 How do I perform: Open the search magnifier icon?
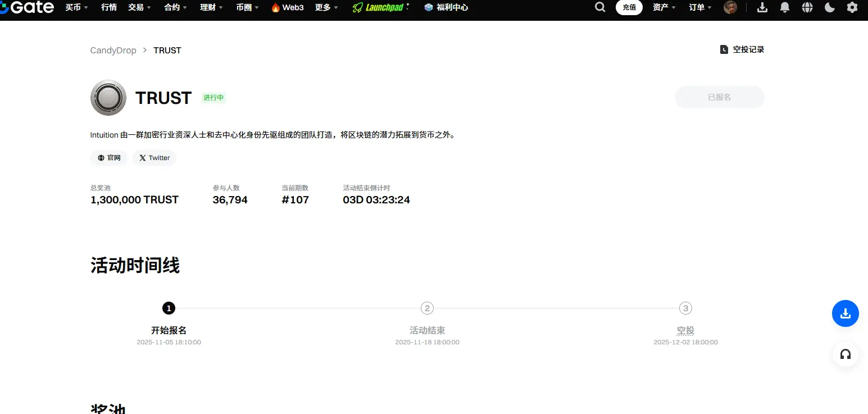pos(600,7)
